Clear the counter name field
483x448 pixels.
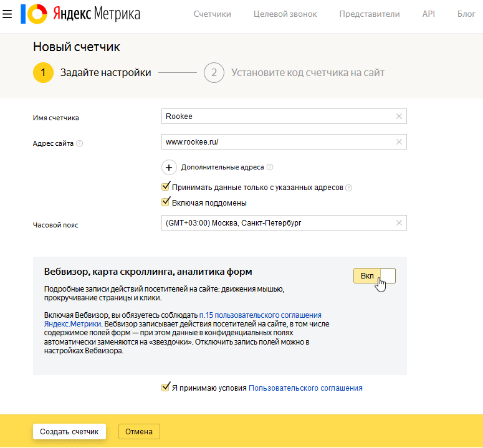(399, 117)
